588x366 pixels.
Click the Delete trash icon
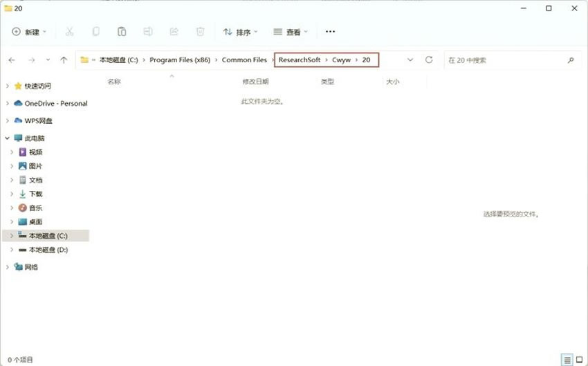pos(200,32)
